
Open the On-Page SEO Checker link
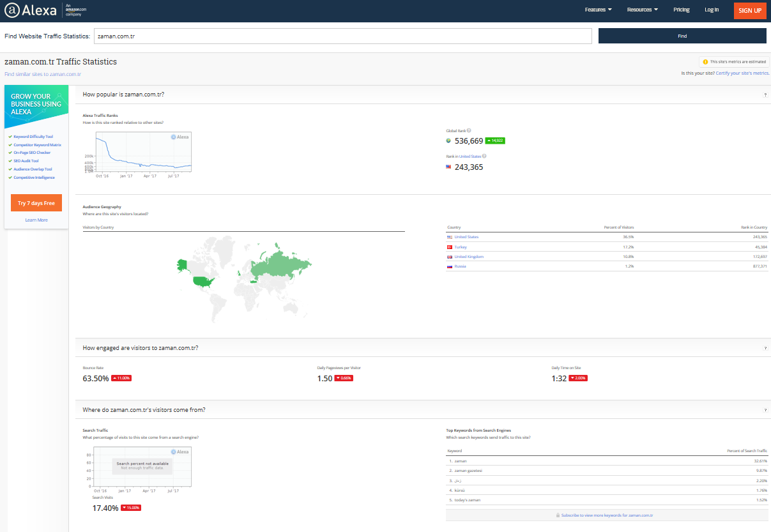click(32, 153)
